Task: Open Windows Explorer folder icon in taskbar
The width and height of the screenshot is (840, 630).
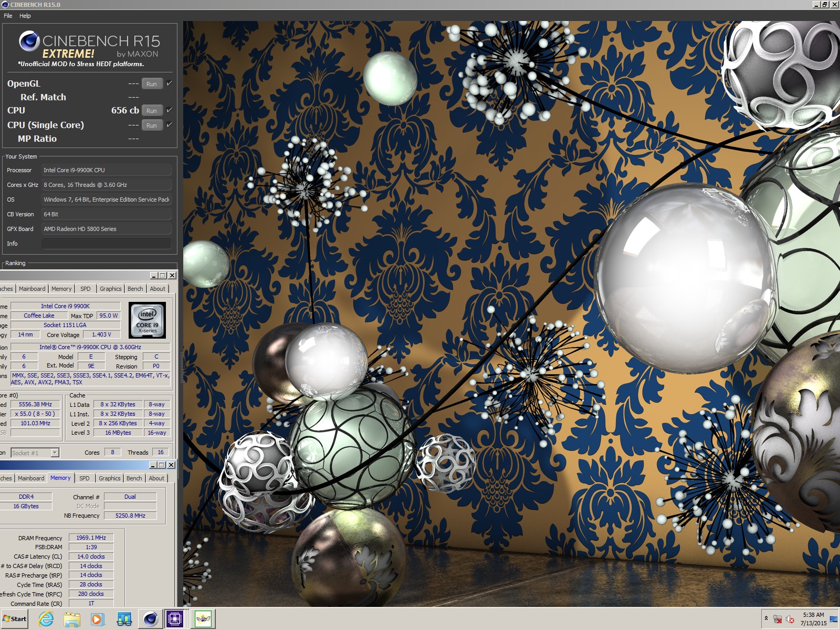Action: [x=72, y=619]
